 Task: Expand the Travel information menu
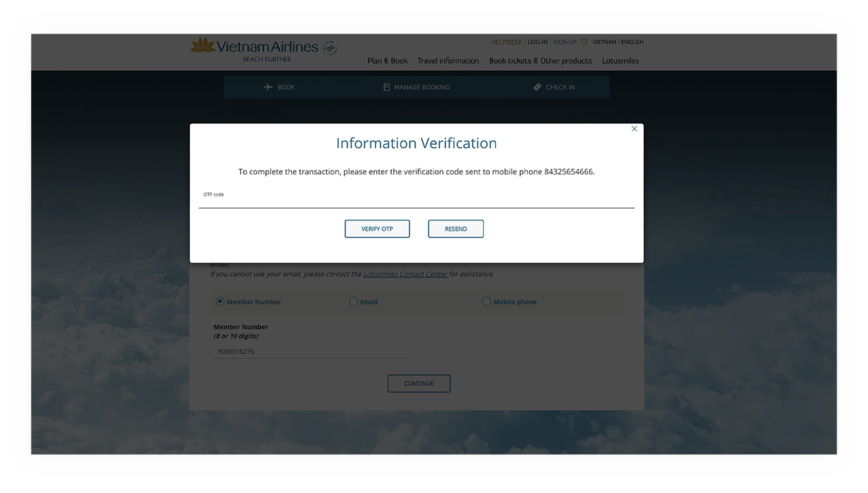(448, 61)
